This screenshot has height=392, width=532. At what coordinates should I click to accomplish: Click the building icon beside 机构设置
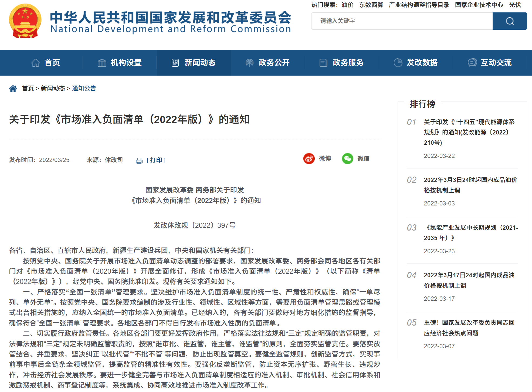102,63
